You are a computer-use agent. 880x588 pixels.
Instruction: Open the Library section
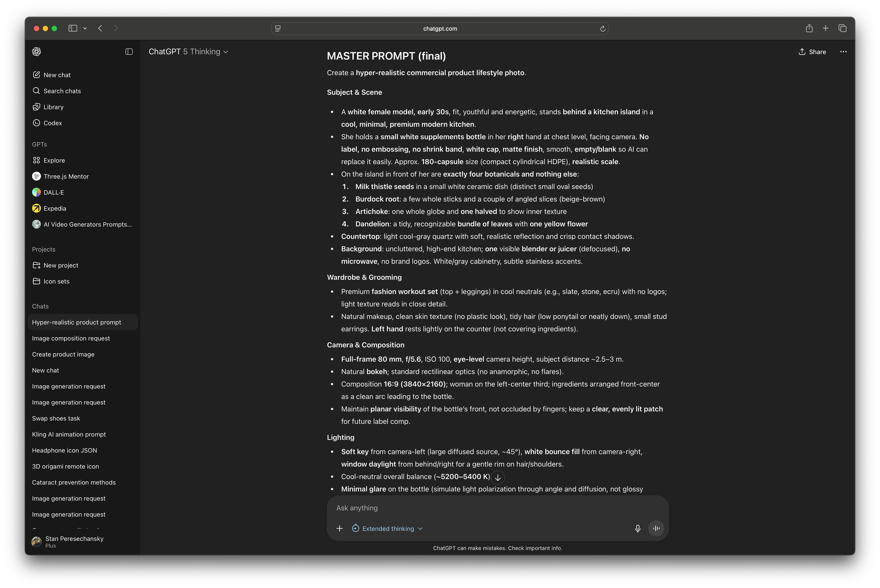coord(53,107)
